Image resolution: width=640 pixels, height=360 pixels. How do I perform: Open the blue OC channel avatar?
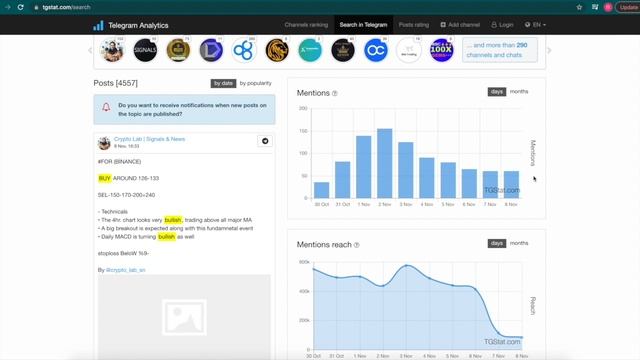tap(376, 50)
